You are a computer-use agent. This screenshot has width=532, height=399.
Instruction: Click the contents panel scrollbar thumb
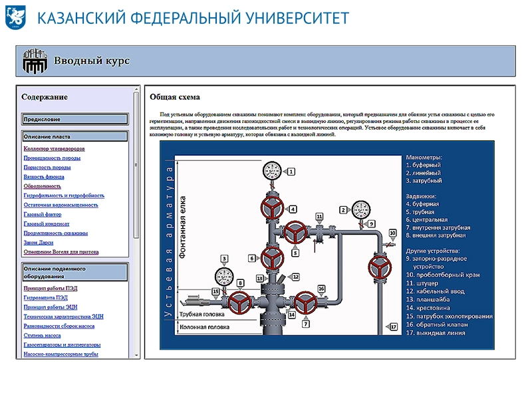click(x=136, y=165)
